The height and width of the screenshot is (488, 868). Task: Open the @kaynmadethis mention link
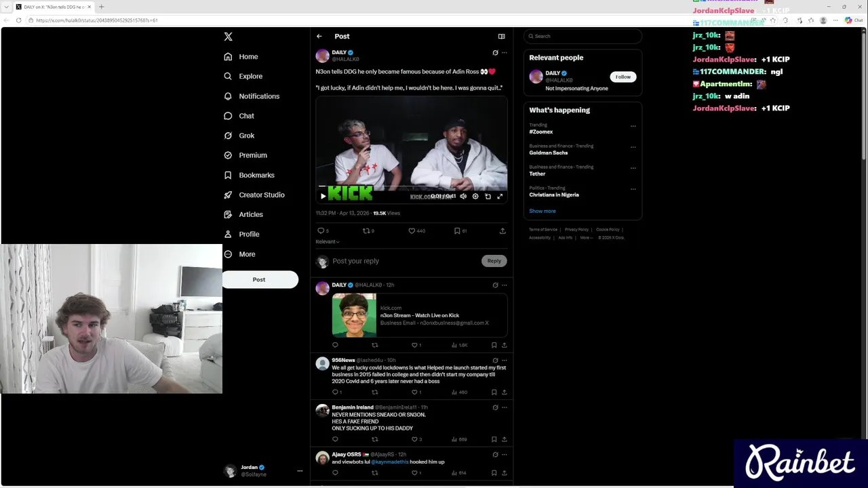click(390, 462)
